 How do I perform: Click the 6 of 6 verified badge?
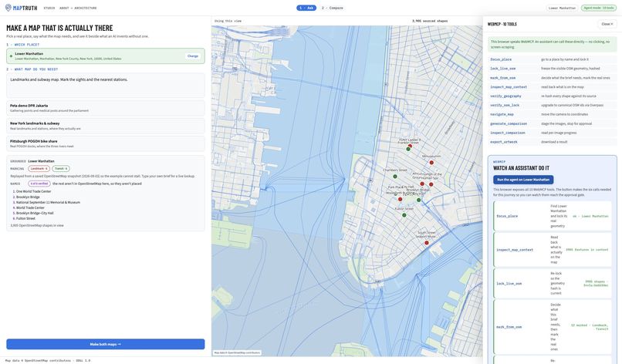tap(39, 184)
